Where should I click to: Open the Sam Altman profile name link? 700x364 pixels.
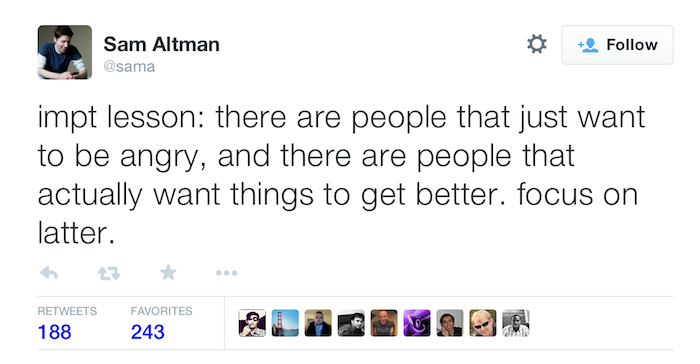pyautogui.click(x=162, y=44)
